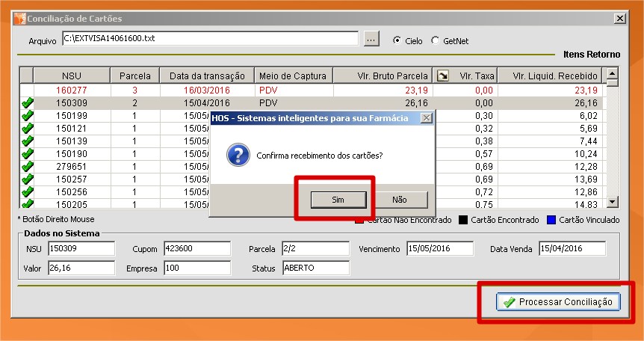Open the file browse ellipsis button
The width and height of the screenshot is (644, 341).
(372, 39)
